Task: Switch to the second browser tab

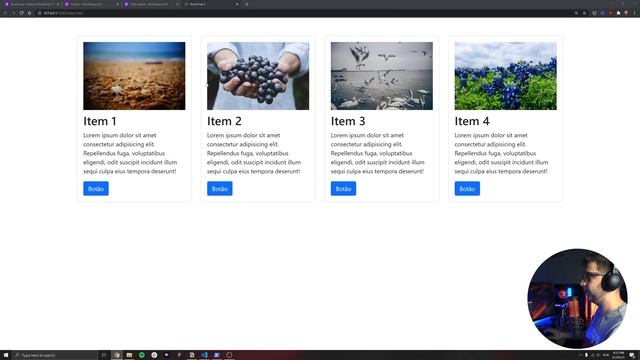Action: [91, 4]
